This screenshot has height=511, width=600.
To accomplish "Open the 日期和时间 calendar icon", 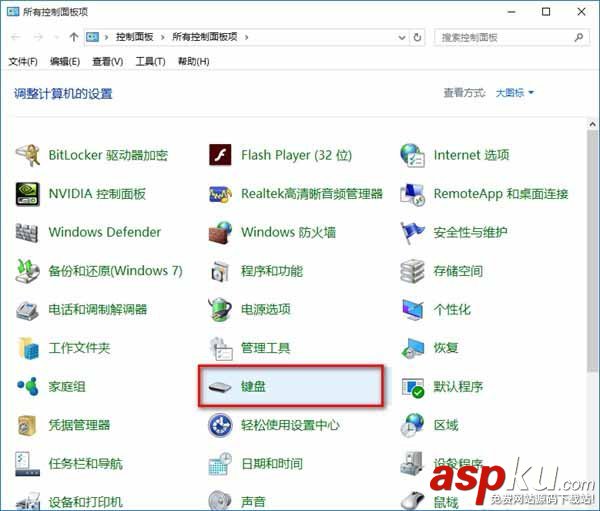I will coord(220,464).
